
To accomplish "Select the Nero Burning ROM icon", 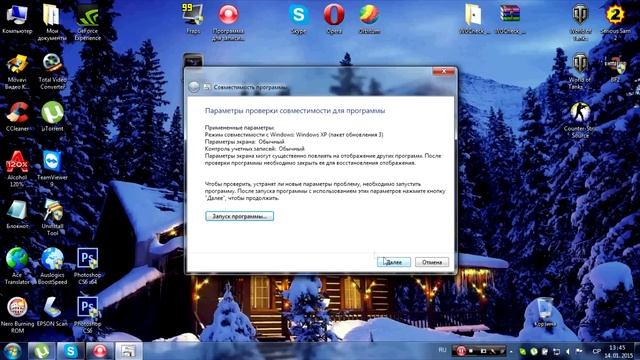I will point(17,315).
